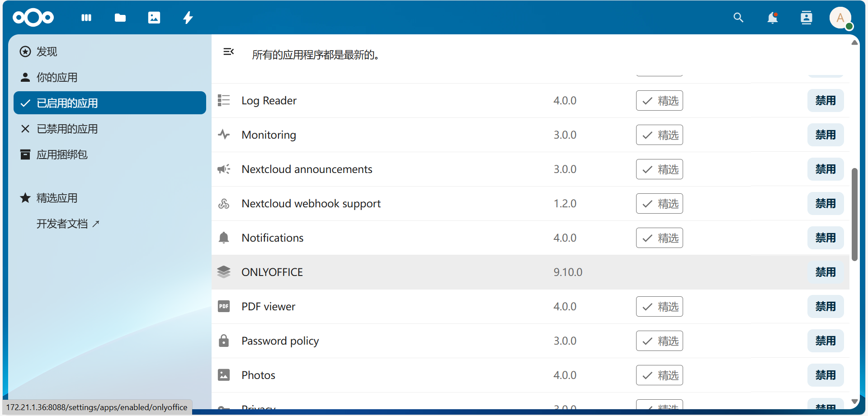This screenshot has width=868, height=416.
Task: Select the Monitoring app name
Action: coord(269,135)
